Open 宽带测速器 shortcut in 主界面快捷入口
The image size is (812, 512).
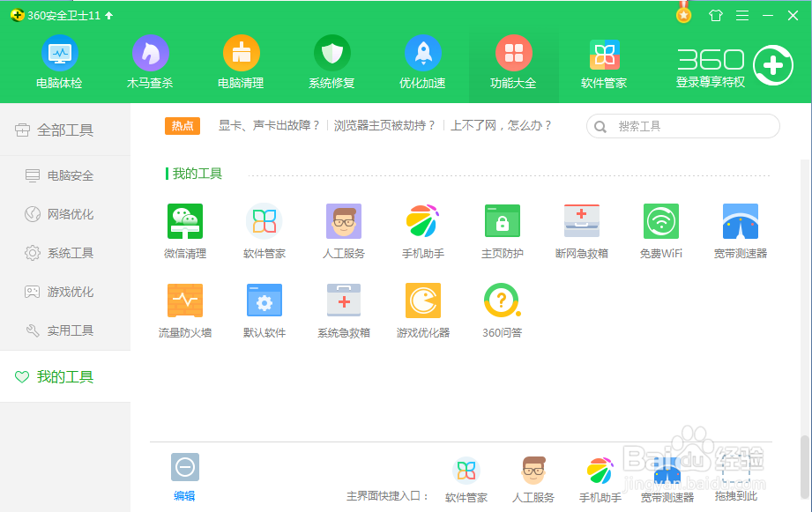coord(667,480)
